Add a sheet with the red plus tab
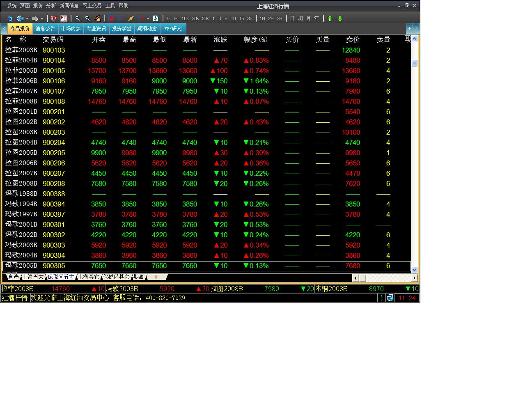 [x=156, y=277]
